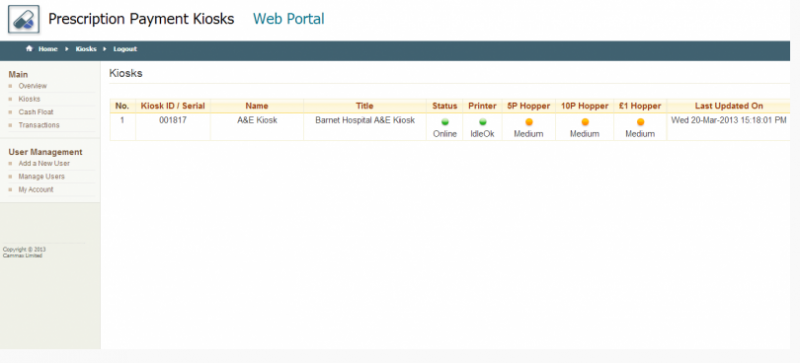Click the pill capsule logo icon

pos(23,20)
